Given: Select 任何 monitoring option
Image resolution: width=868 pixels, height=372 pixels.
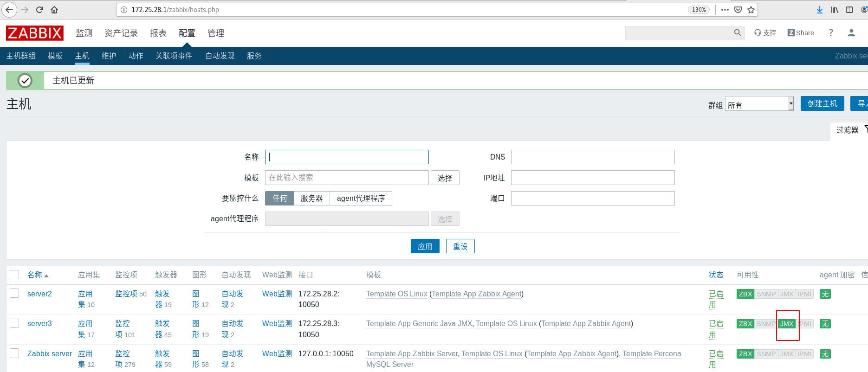Looking at the screenshot, I should (x=279, y=198).
